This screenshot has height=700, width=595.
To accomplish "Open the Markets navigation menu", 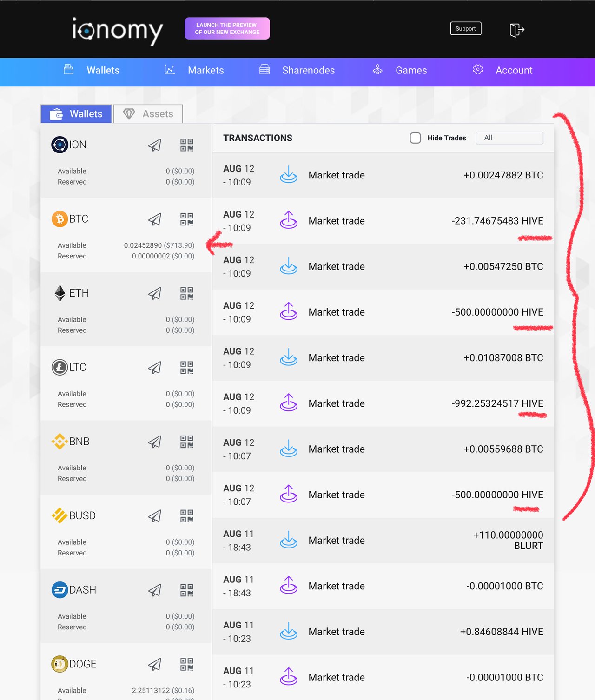I will tap(194, 70).
